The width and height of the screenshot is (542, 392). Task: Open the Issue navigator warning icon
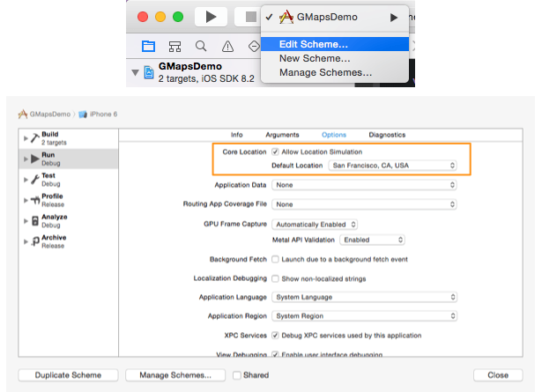click(x=228, y=46)
